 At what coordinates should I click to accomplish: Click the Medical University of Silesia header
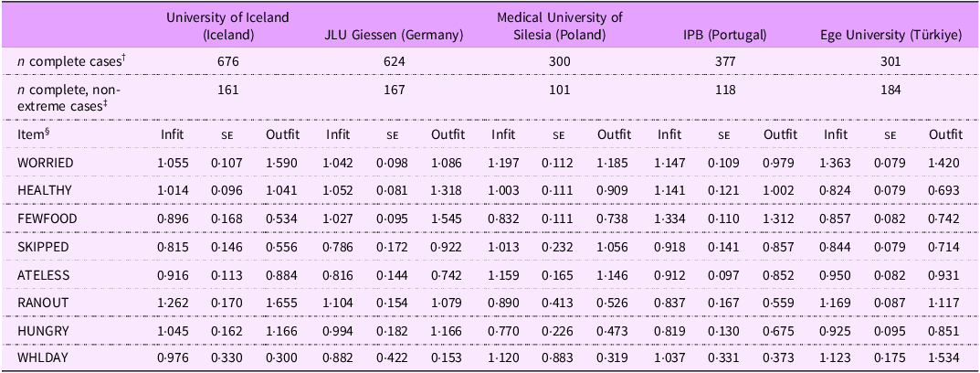(559, 27)
